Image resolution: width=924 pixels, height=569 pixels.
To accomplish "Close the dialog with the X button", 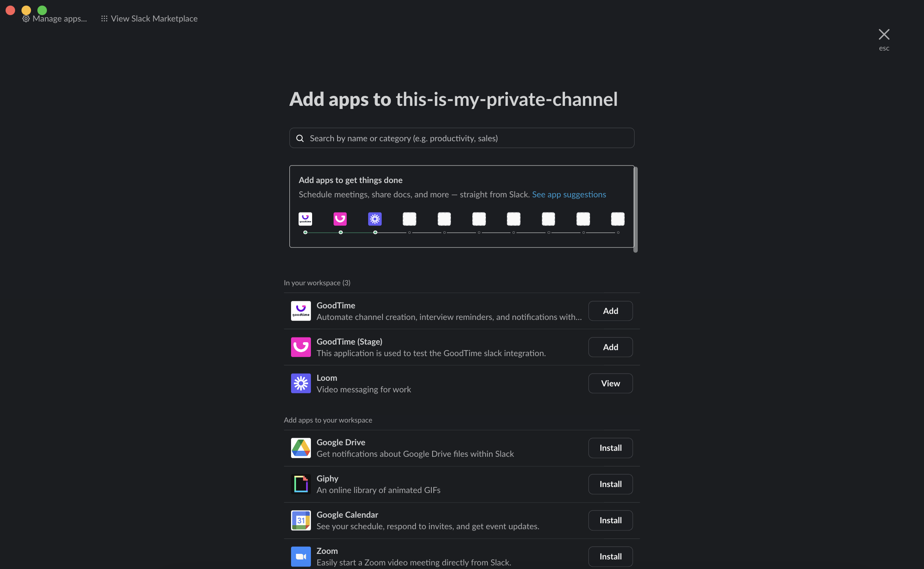I will click(x=883, y=35).
